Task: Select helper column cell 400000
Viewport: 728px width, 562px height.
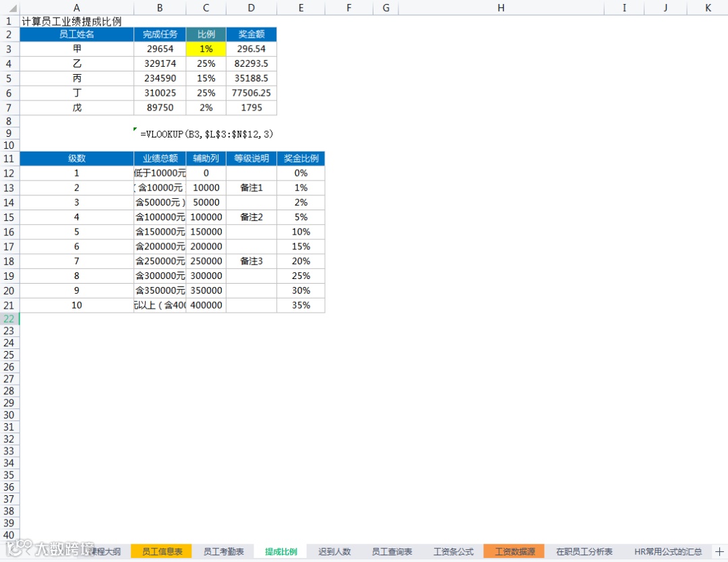Action: point(206,305)
